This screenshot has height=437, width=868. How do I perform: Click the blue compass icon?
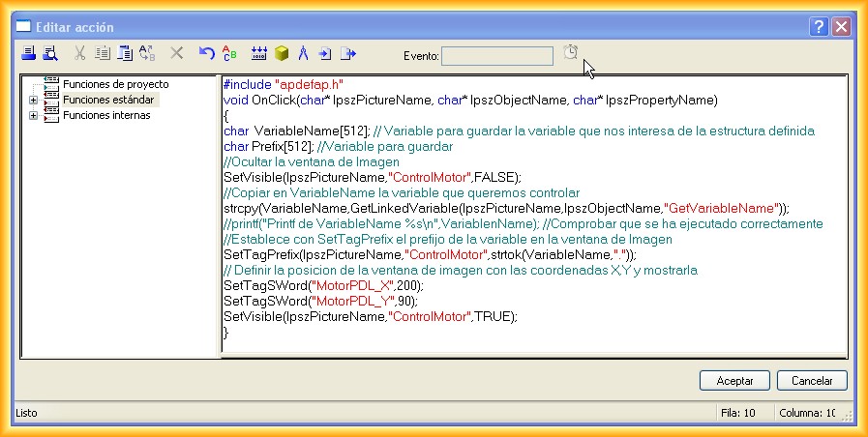coord(303,54)
